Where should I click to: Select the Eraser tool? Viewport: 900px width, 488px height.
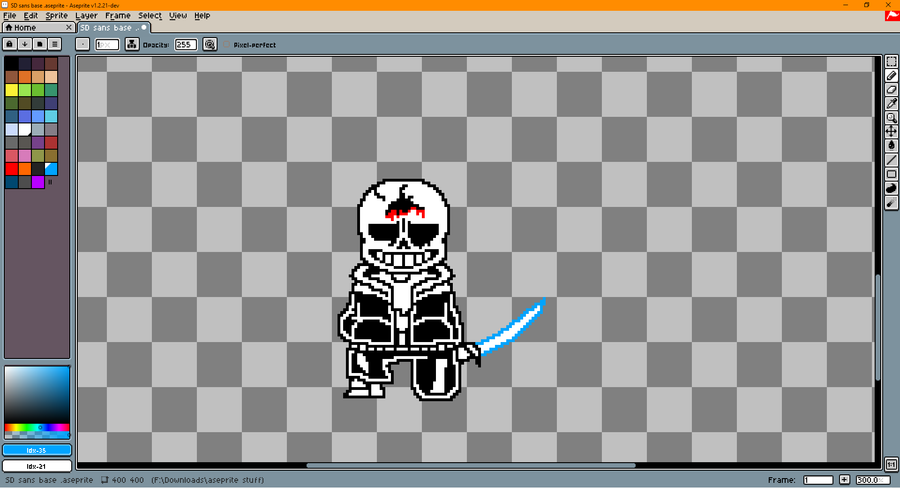point(891,90)
